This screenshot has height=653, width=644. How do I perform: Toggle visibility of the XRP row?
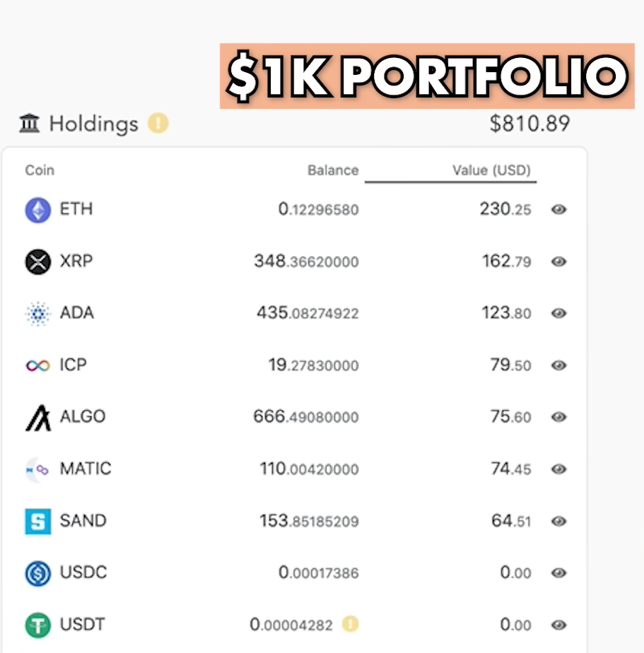point(558,261)
